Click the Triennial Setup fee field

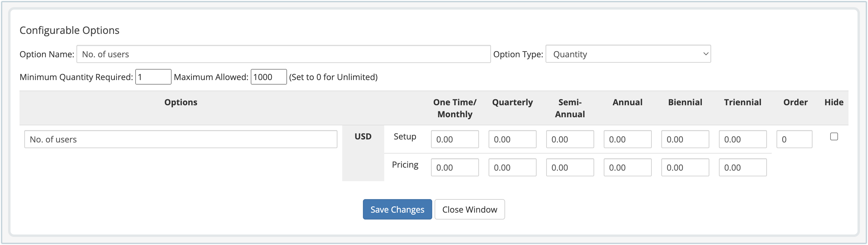(x=743, y=139)
